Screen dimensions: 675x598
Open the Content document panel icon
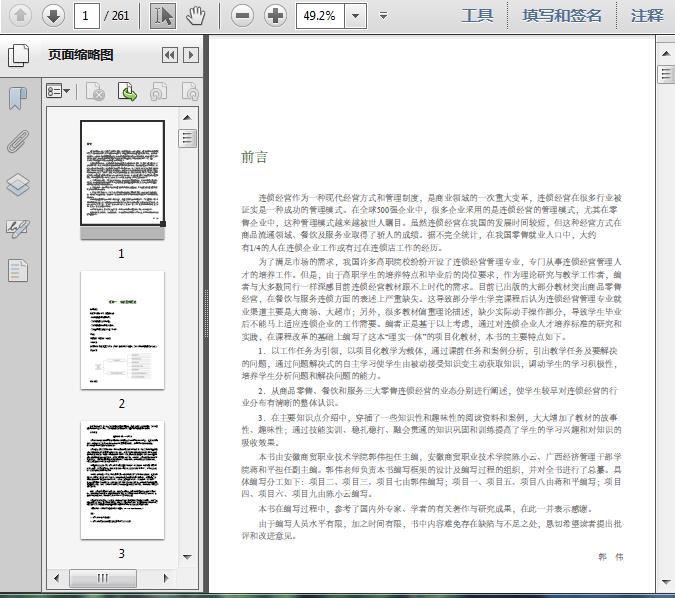18,271
